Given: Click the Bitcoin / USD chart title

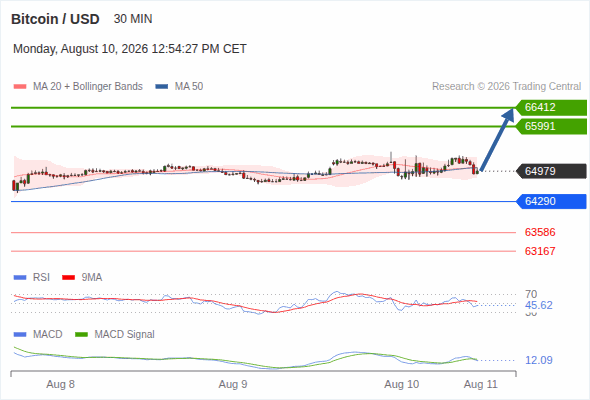Looking at the screenshot, I should click(x=55, y=19).
